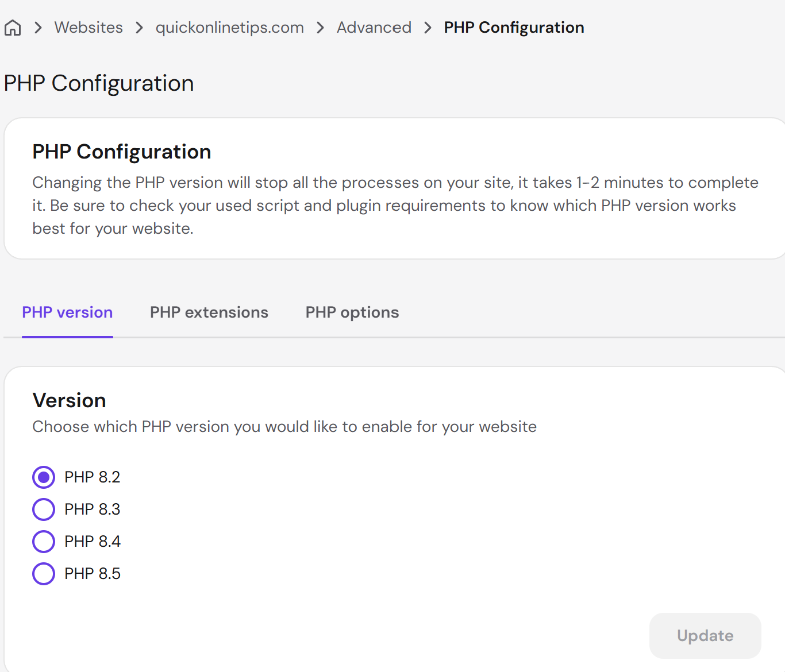This screenshot has width=785, height=672.
Task: Navigate to Advanced breadcrumb link
Action: tap(374, 28)
